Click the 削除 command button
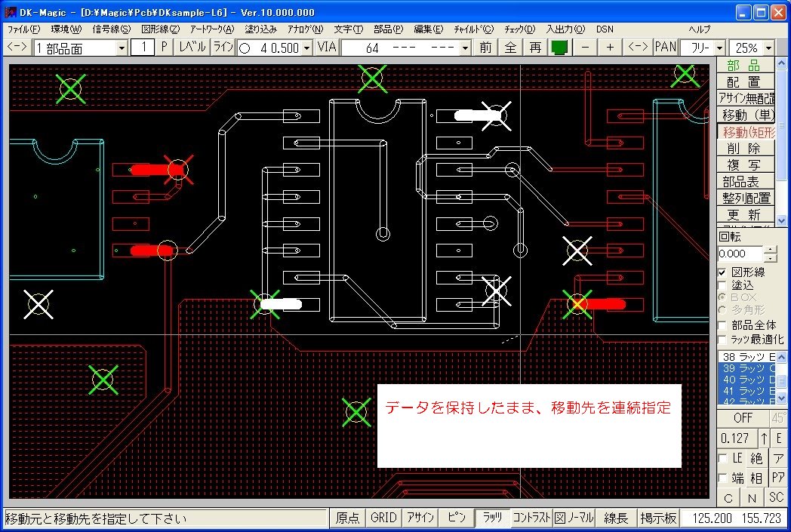791x532 pixels. (745, 148)
